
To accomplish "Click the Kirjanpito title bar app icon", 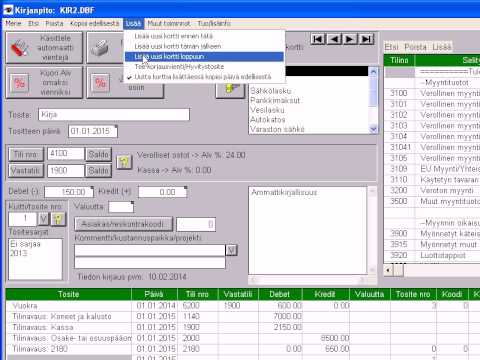I will 8,10.
